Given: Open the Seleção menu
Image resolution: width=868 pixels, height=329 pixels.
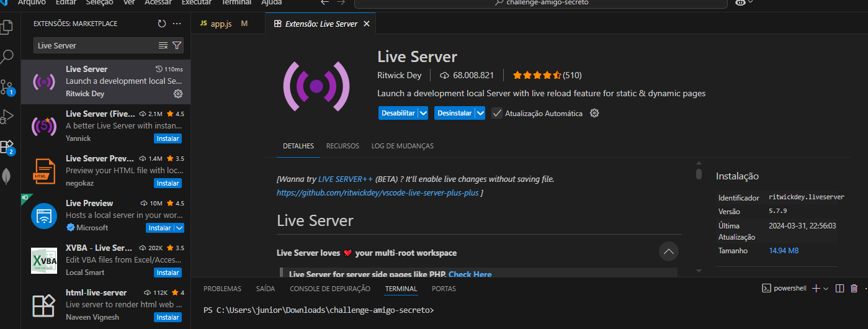Looking at the screenshot, I should click(x=100, y=2).
